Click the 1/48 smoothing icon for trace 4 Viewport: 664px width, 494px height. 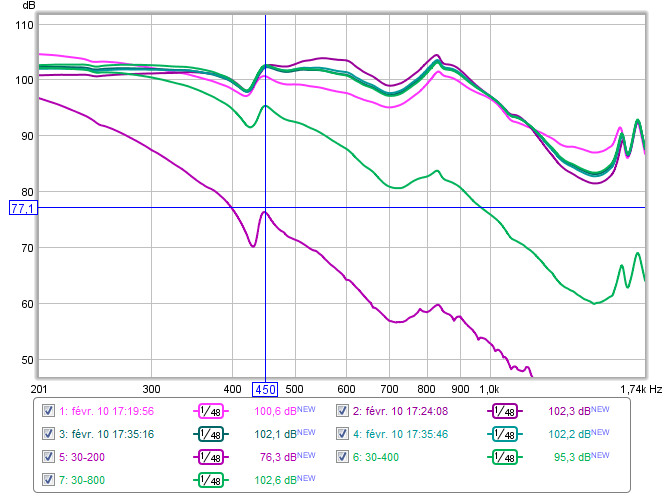(507, 433)
